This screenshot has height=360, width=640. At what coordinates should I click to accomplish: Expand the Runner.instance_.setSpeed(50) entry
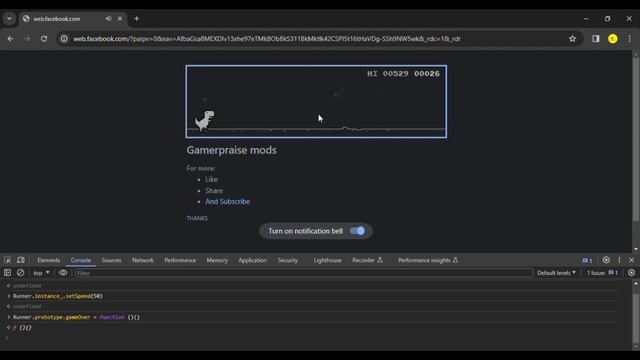click(x=9, y=296)
